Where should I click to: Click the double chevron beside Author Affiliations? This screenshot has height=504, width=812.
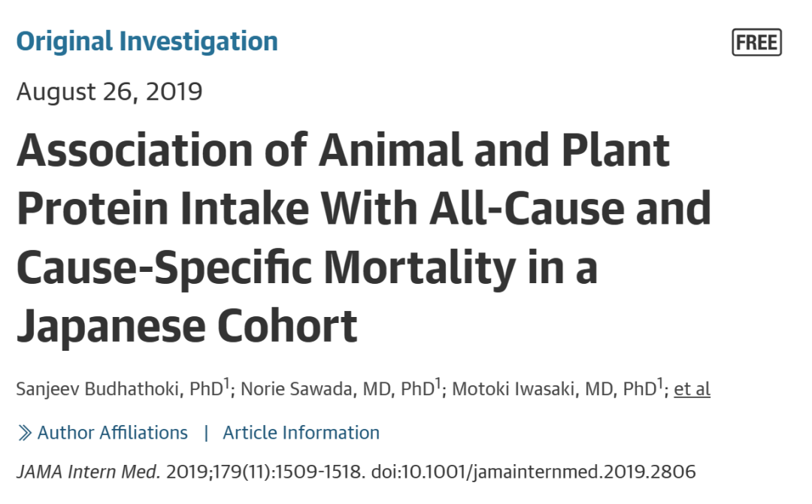pos(25,433)
